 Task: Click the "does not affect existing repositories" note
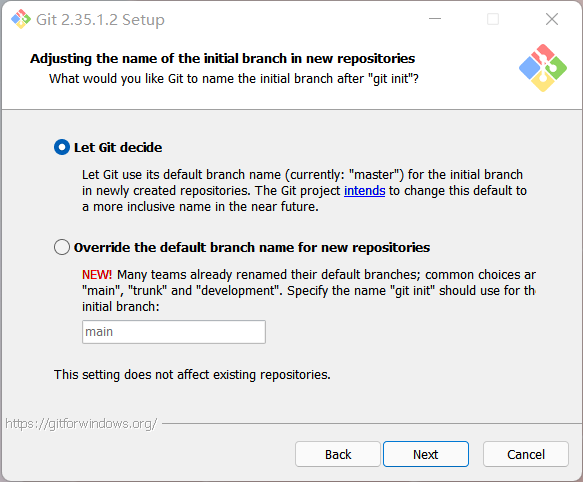(192, 375)
